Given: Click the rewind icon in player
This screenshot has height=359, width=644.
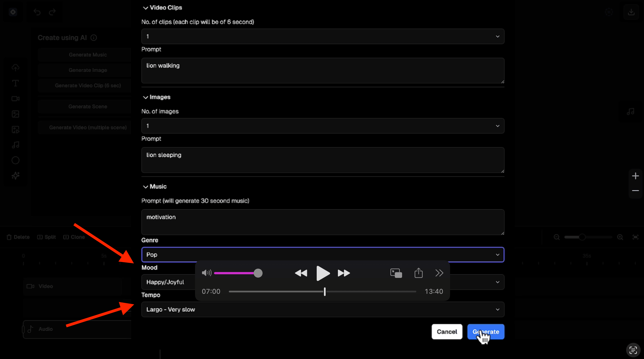Looking at the screenshot, I should (x=301, y=273).
